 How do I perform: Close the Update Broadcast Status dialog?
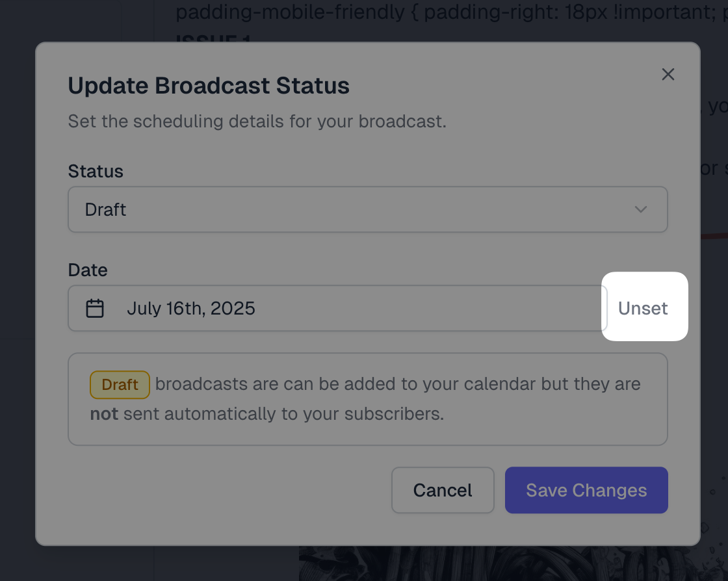click(668, 74)
